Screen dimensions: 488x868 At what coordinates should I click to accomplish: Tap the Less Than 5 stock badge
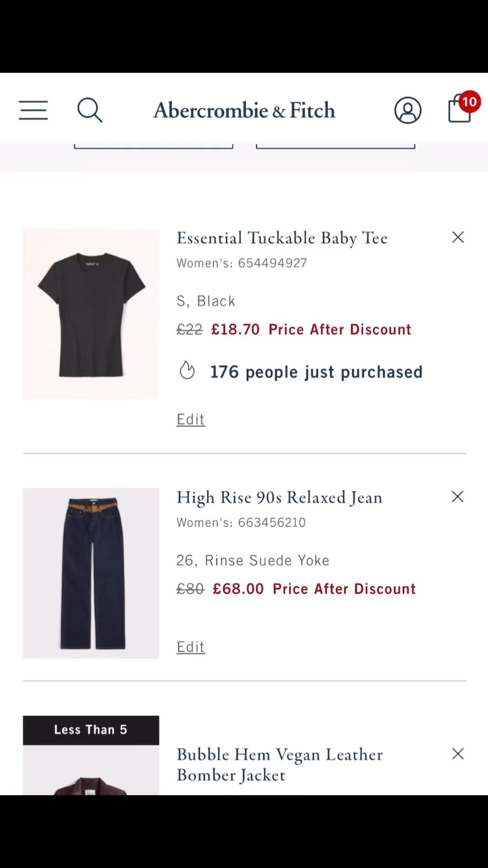tap(91, 730)
